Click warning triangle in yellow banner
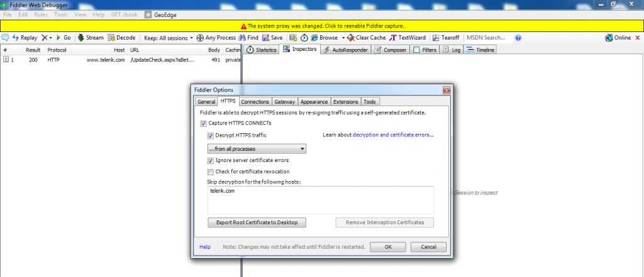This screenshot has height=277, width=644. [x=243, y=26]
